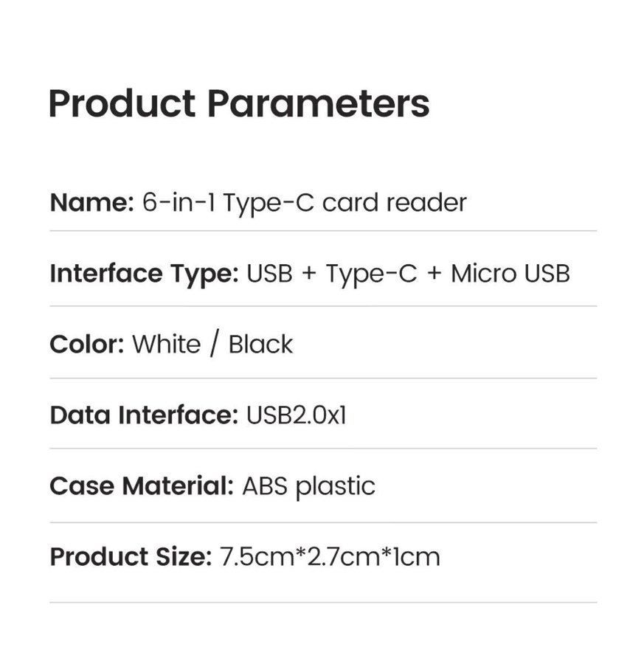Click "Type-C" in the Interface Type row

coord(372,273)
